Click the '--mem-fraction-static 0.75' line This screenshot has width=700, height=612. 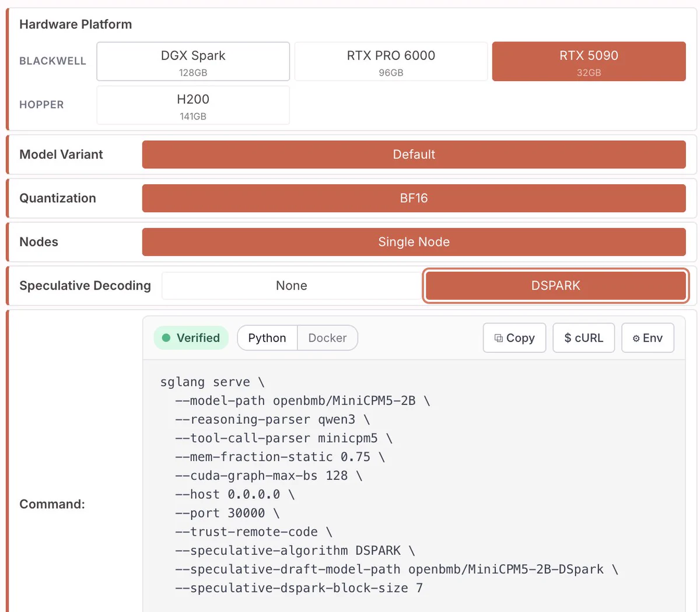(x=280, y=457)
